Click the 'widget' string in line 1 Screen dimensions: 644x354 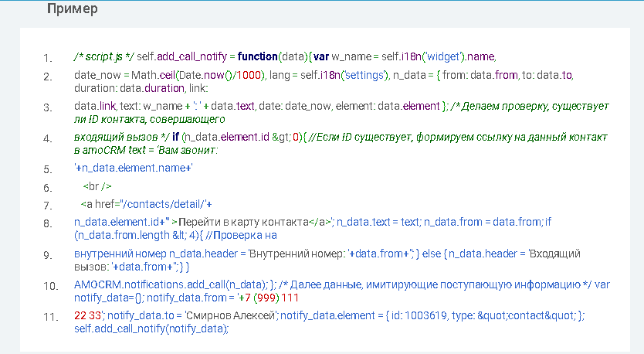(444, 56)
